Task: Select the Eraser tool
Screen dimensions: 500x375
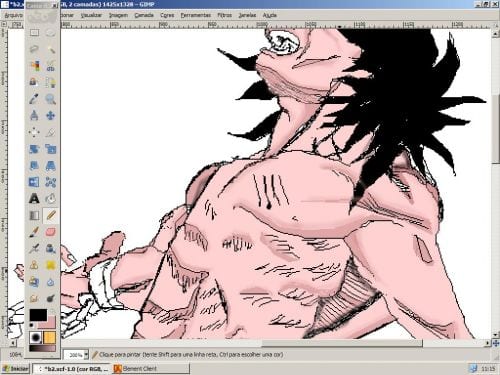Action: tap(51, 232)
